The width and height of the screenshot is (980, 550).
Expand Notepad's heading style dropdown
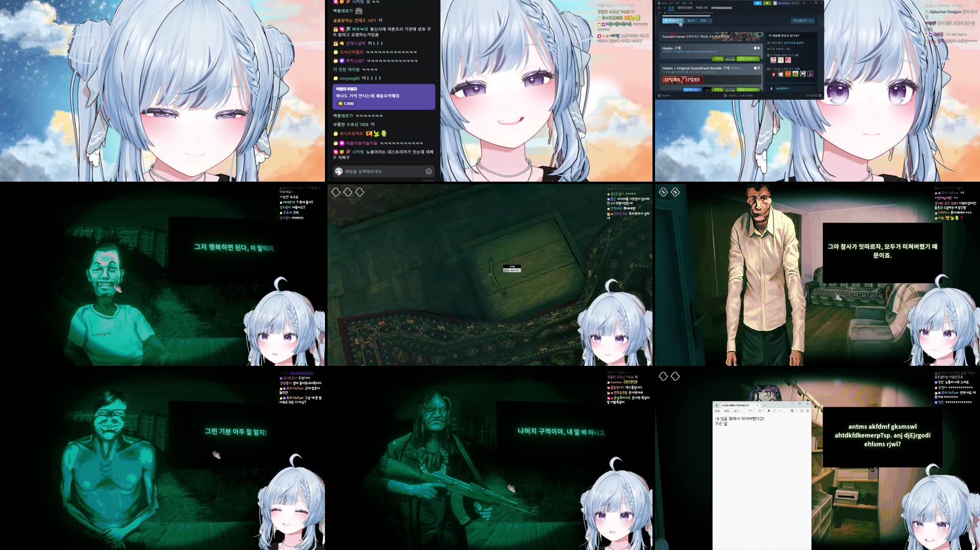[x=752, y=411]
